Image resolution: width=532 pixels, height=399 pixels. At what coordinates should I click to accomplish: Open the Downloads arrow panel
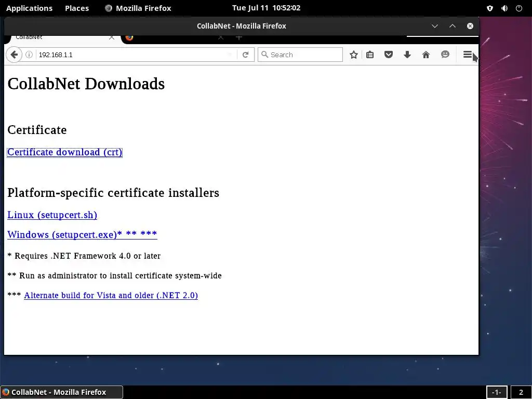[x=407, y=55]
